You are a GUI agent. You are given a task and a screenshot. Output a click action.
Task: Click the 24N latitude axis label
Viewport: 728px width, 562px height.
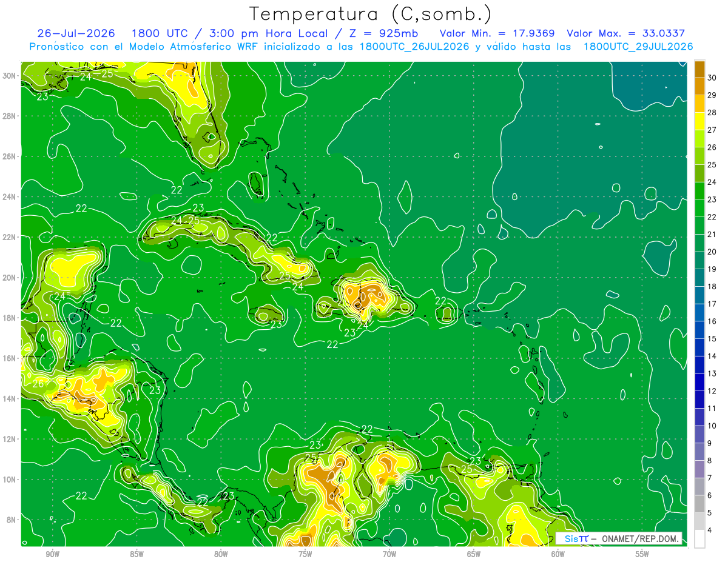tap(9, 197)
